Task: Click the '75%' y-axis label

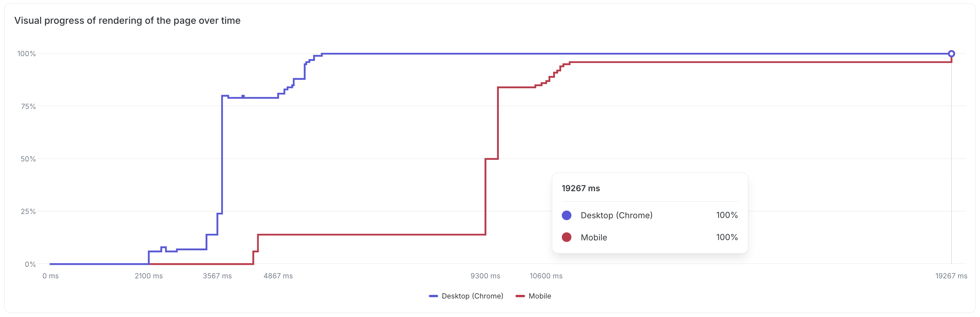Action: pyautogui.click(x=28, y=106)
